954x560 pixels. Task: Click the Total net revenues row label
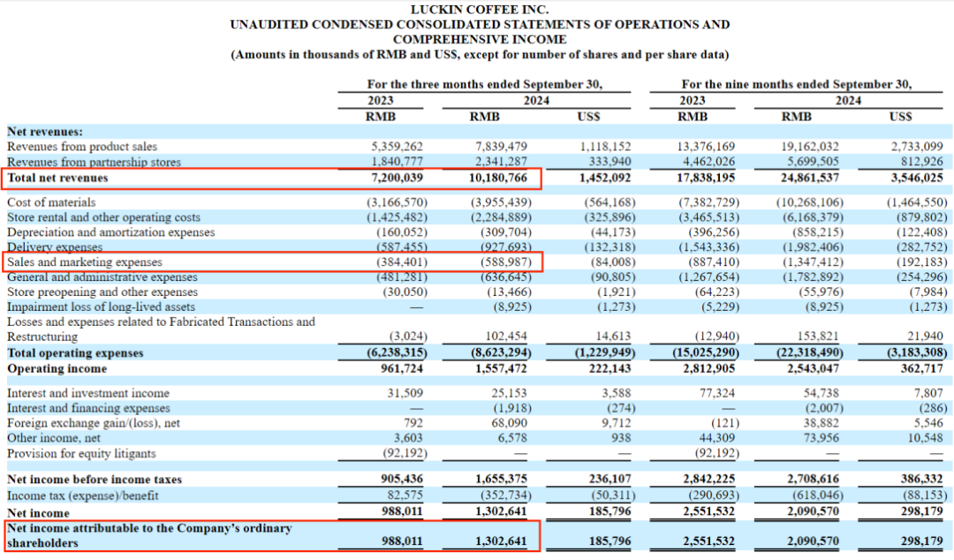tap(57, 178)
